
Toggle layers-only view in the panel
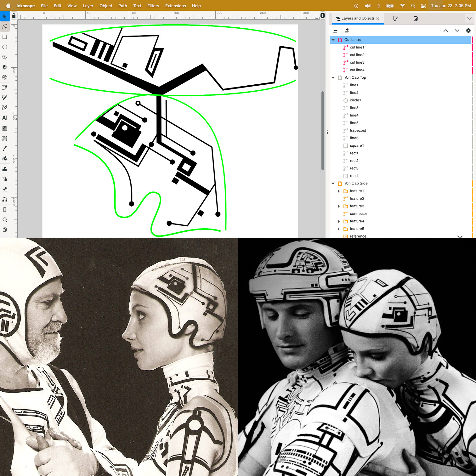click(x=335, y=31)
